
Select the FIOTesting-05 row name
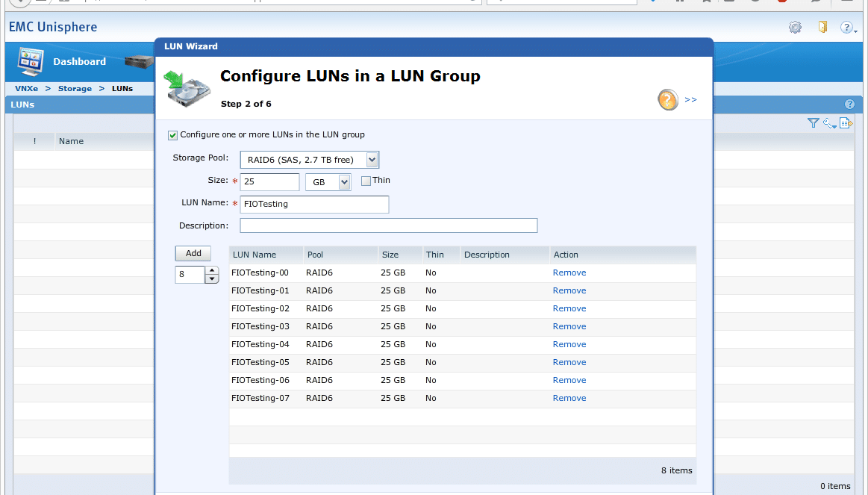tap(260, 362)
